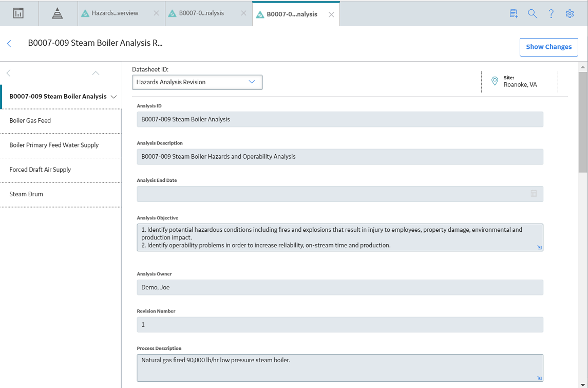Click the Revision Number field
The image size is (588, 388).
click(x=340, y=325)
